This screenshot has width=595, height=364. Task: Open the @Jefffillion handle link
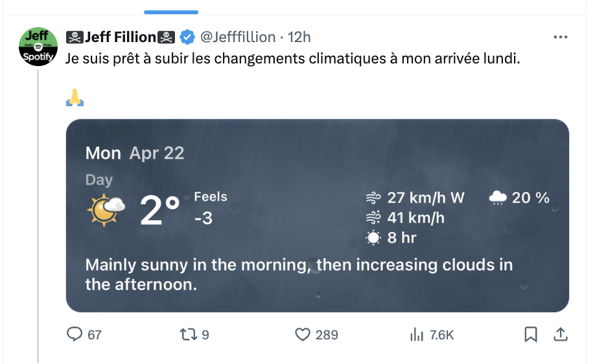(x=238, y=37)
